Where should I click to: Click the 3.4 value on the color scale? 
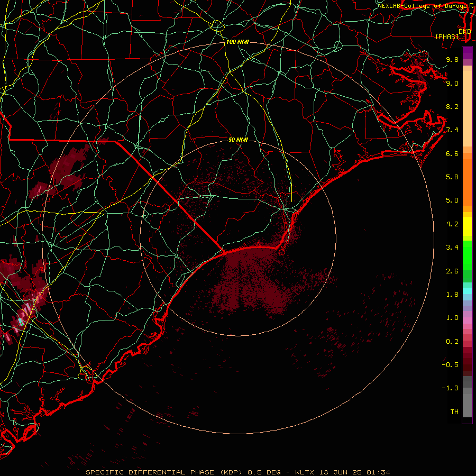click(x=452, y=247)
